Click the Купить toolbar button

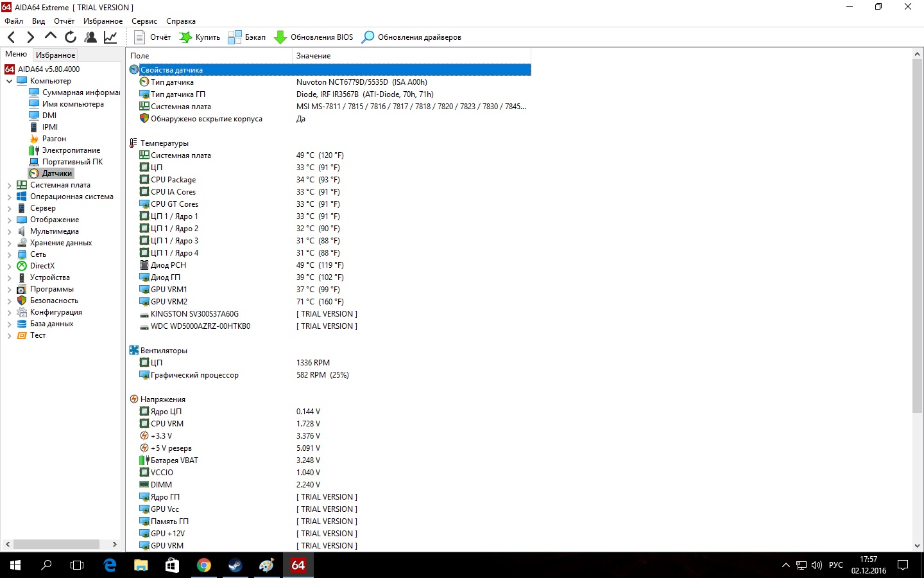200,37
